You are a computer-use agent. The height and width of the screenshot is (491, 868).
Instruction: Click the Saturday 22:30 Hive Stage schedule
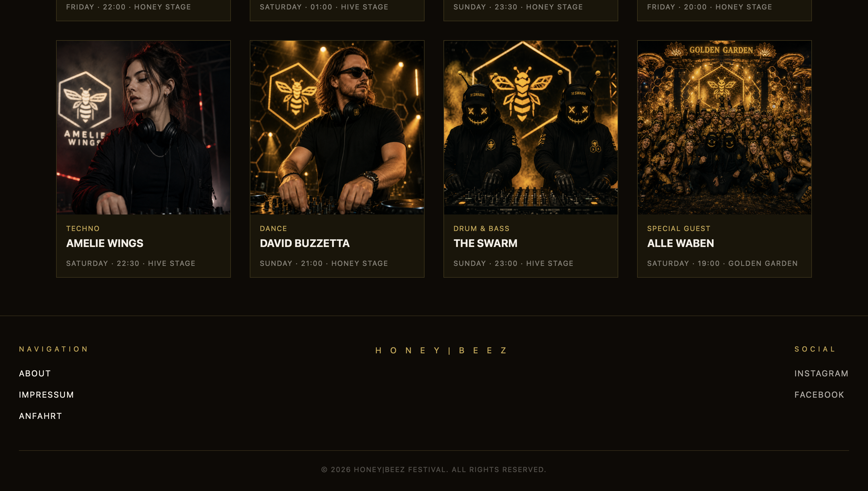pyautogui.click(x=131, y=263)
